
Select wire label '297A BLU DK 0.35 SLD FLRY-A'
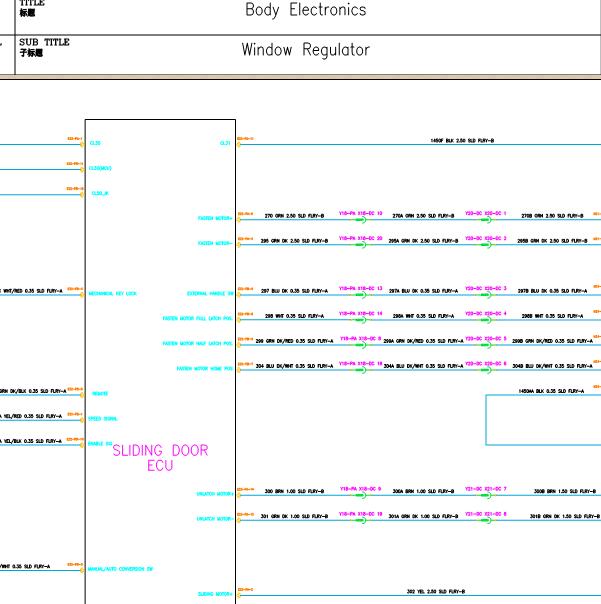coord(423,291)
